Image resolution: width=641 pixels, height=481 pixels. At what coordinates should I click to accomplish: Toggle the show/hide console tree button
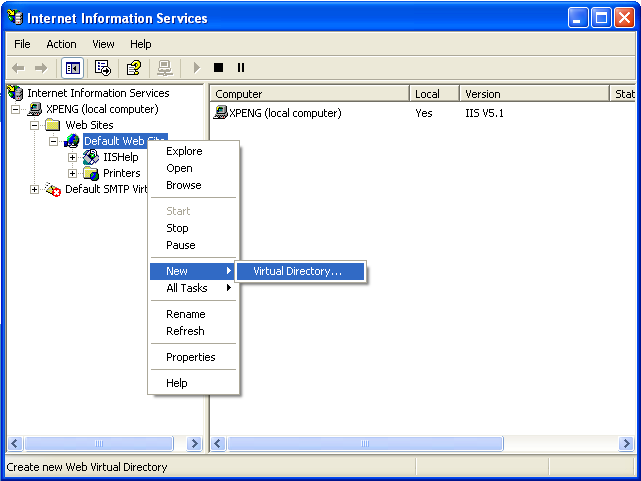(72, 68)
